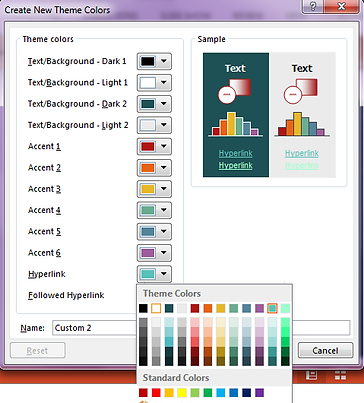Click the Normal view icon in status bar
This screenshot has width=364, height=403.
311,375
